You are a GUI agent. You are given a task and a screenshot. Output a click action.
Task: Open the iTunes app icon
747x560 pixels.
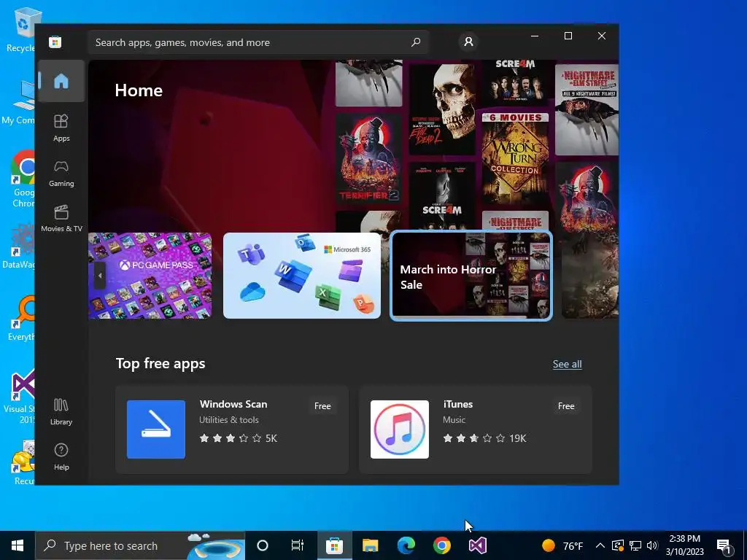coord(400,429)
